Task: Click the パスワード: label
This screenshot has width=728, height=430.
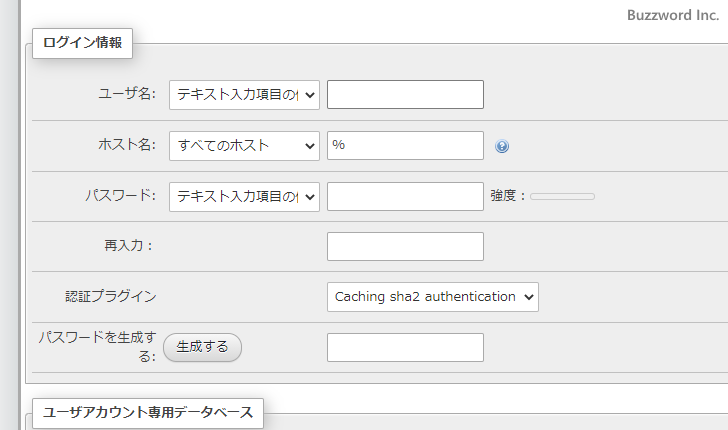Action: 121,195
